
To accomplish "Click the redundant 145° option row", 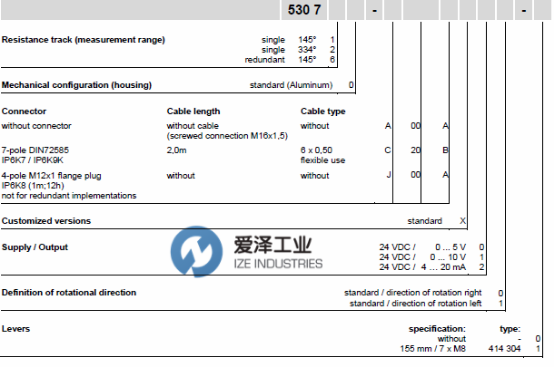I will click(x=290, y=59).
